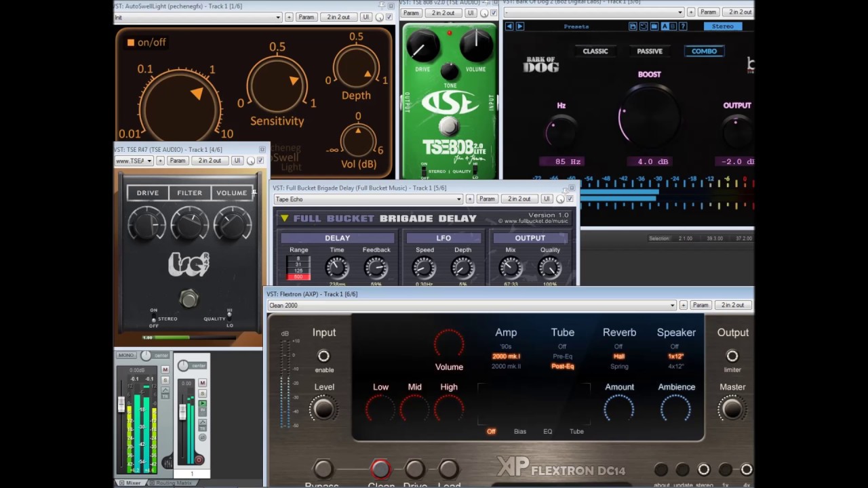Toggle the Flextron output limiter
This screenshot has width=868, height=488.
[x=732, y=356]
